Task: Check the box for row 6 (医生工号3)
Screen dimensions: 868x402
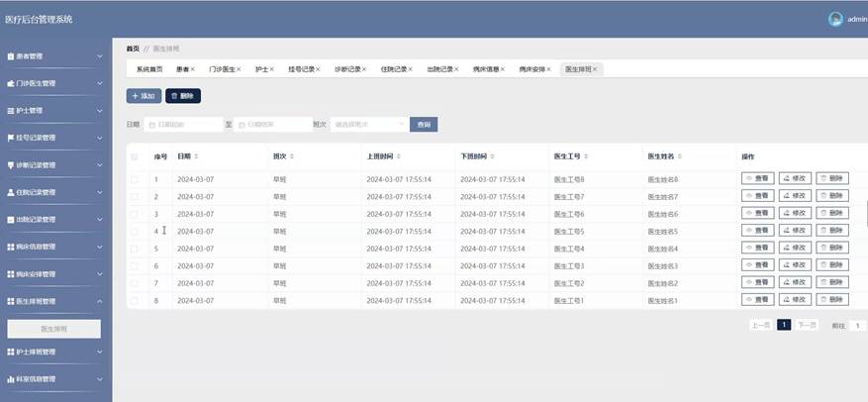Action: point(134,265)
